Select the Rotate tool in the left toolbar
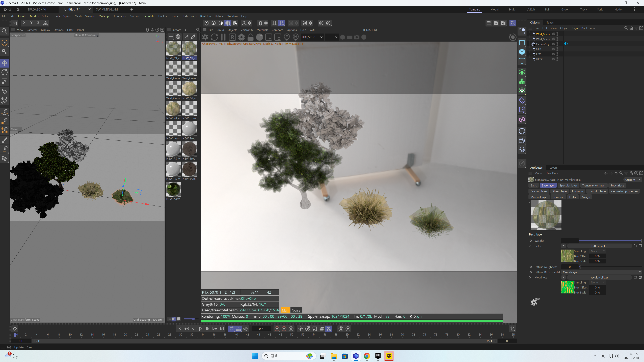The height and width of the screenshot is (362, 644). pos(5,72)
